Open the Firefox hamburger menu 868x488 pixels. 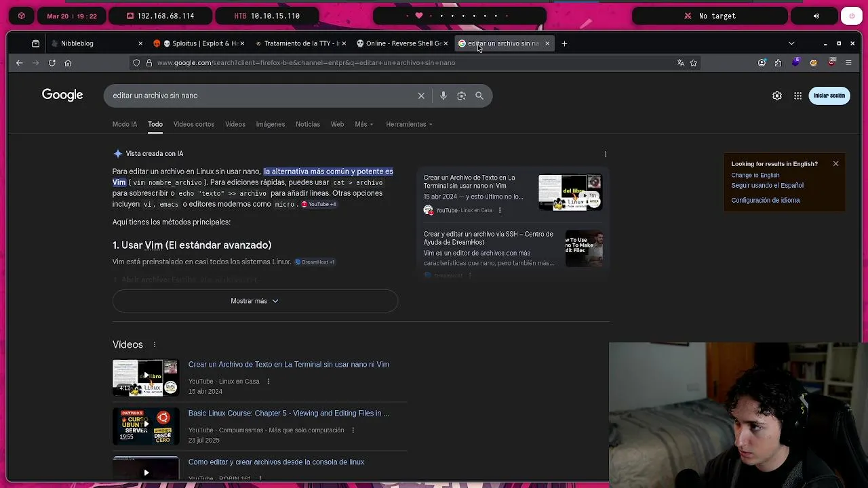848,62
